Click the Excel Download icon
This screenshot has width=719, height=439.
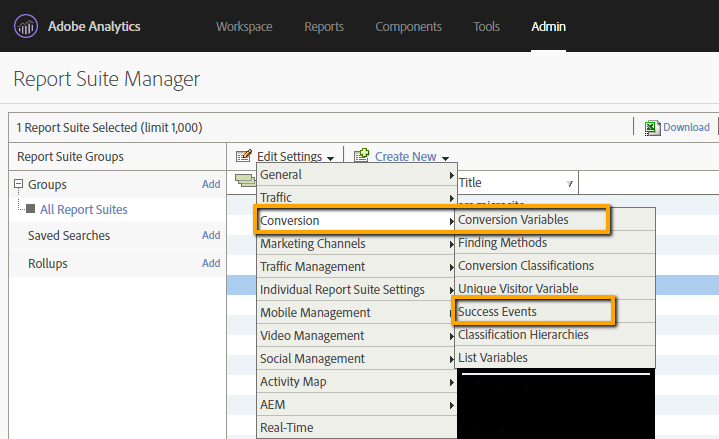652,128
